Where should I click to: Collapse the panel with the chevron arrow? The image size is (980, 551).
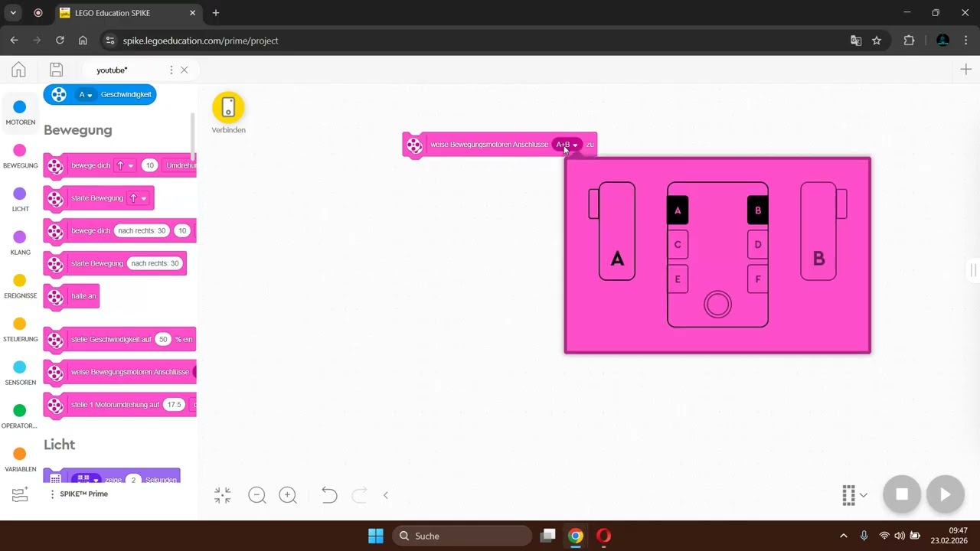click(386, 495)
